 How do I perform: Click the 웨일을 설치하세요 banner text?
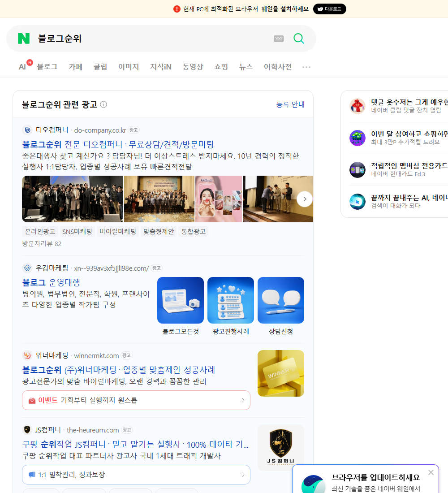[x=285, y=9]
